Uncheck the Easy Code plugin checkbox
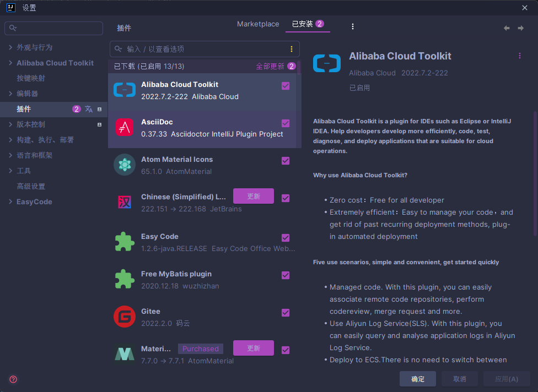This screenshot has height=392, width=538. pyautogui.click(x=286, y=238)
